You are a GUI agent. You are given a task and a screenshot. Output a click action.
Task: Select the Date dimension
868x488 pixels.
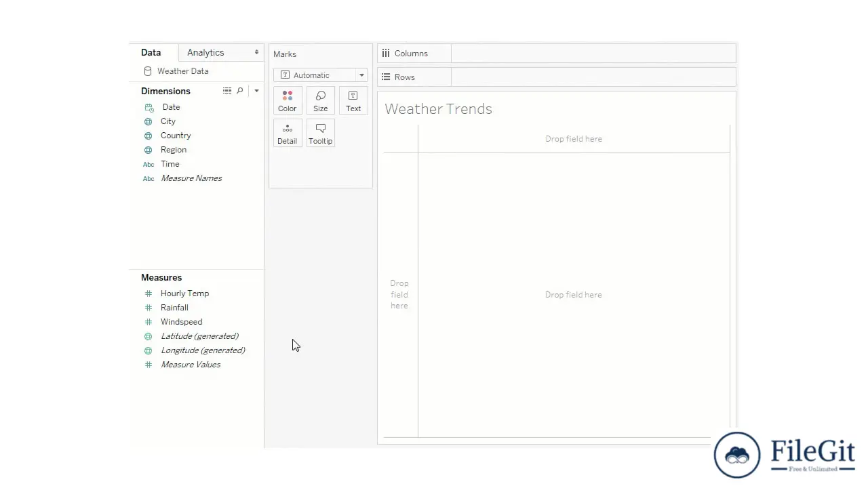click(171, 107)
